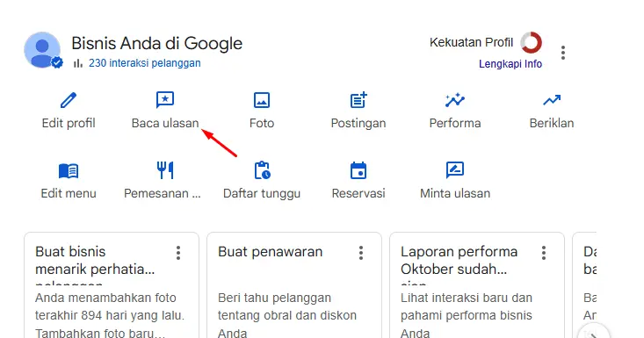Open Baca ulasan review star icon
The width and height of the screenshot is (644, 338).
coord(165,100)
